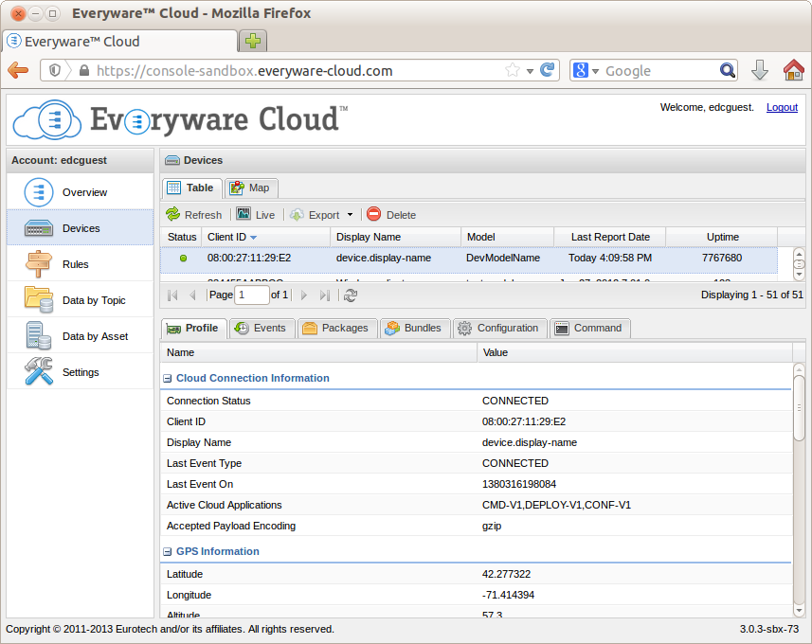Open the Profile tab

(193, 329)
